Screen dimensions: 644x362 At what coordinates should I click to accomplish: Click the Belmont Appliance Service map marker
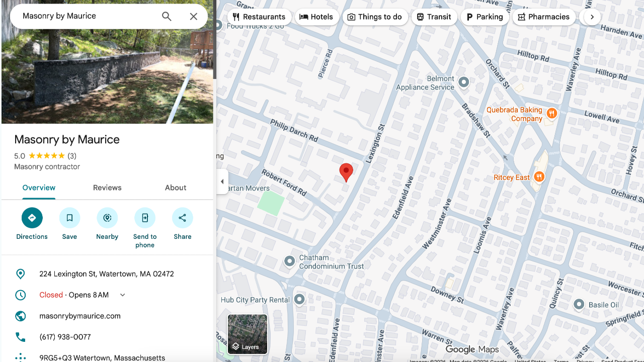click(x=464, y=82)
